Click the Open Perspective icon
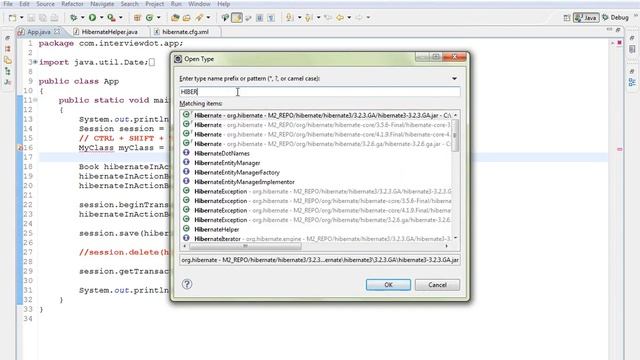Viewport: 640px width, 360px height. pos(567,18)
